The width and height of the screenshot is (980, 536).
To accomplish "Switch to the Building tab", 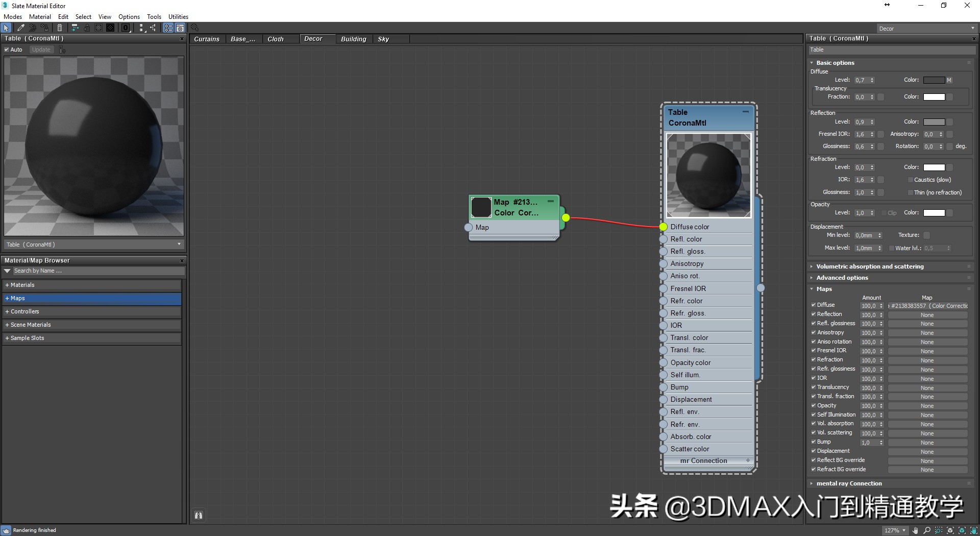I will pos(353,39).
